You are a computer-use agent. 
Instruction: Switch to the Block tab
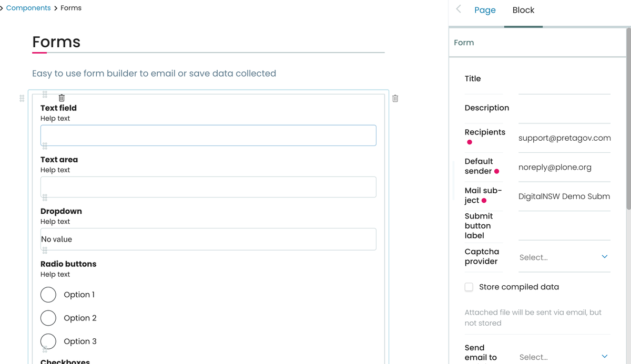coord(523,10)
